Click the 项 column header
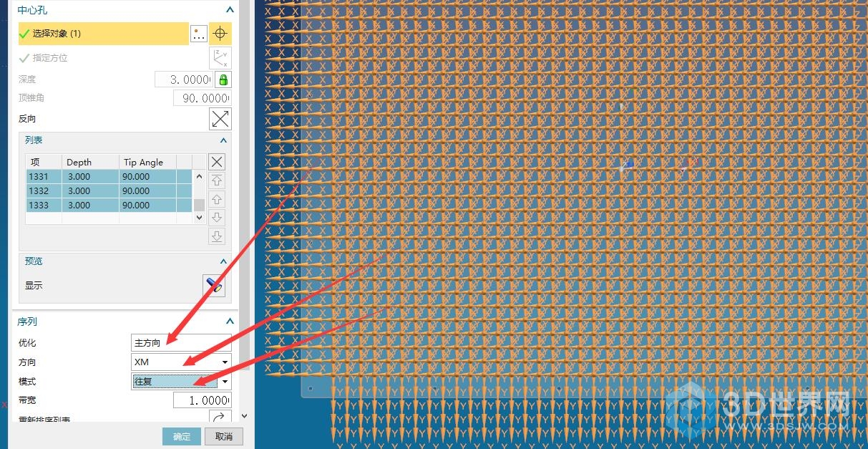868x449 pixels. click(x=44, y=162)
